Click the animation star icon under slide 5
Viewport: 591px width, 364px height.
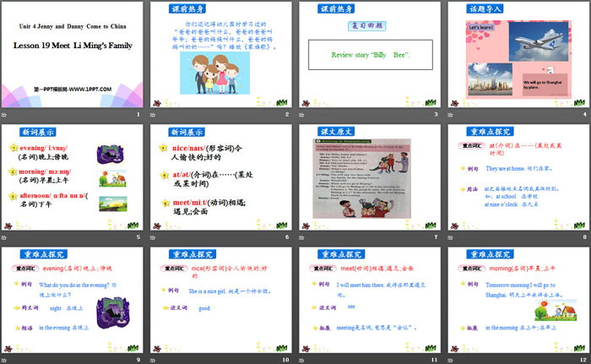[4, 237]
